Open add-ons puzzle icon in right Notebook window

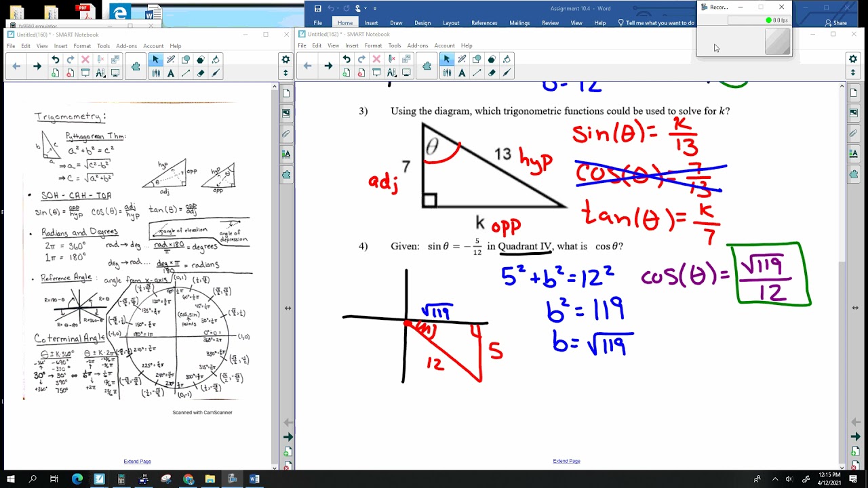pyautogui.click(x=427, y=66)
